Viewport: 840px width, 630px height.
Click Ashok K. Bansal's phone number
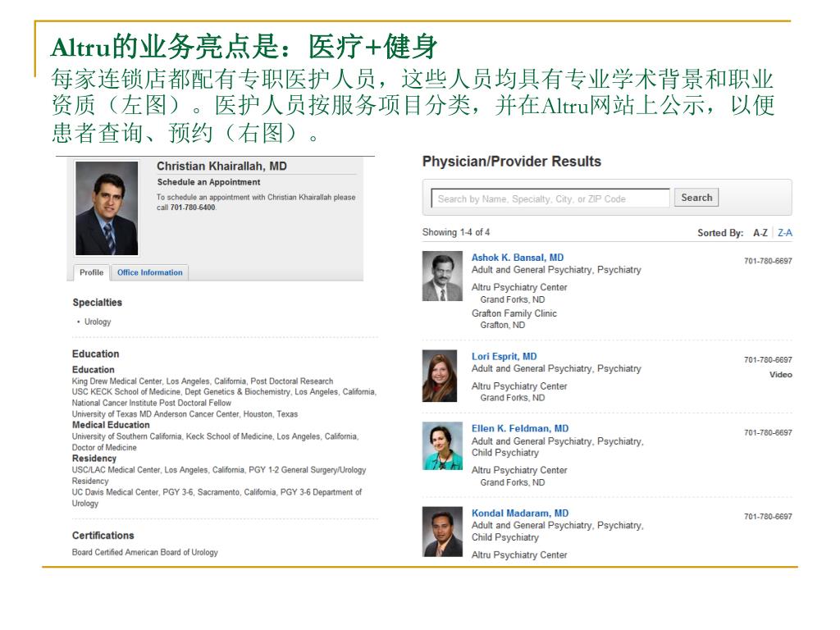768,261
